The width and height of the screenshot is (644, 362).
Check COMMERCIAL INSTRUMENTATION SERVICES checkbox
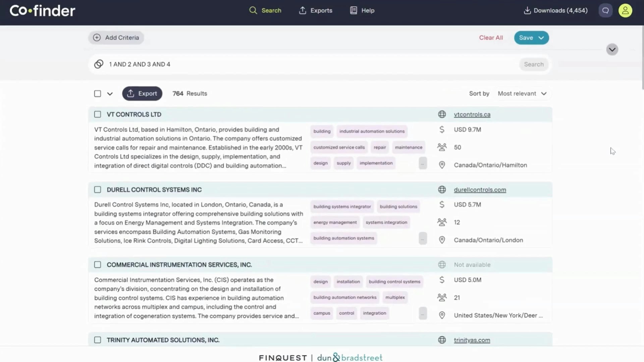tap(98, 265)
